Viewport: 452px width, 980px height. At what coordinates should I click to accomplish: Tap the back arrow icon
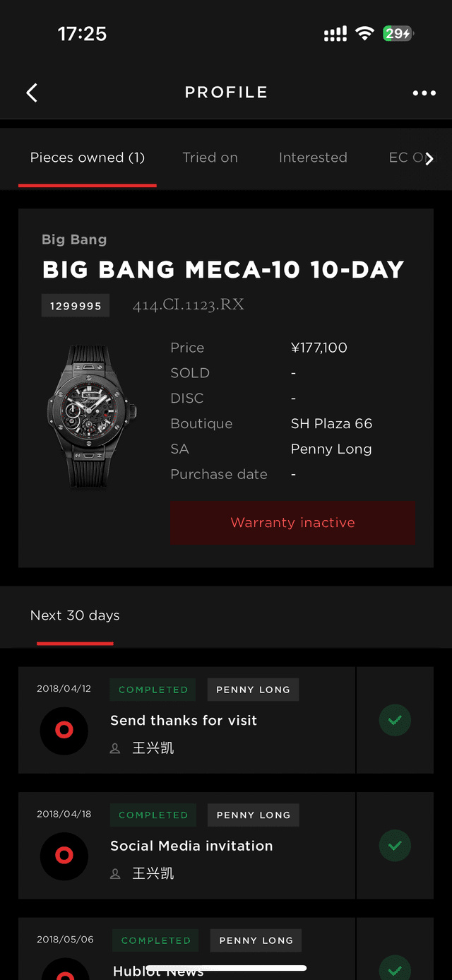[x=32, y=93]
